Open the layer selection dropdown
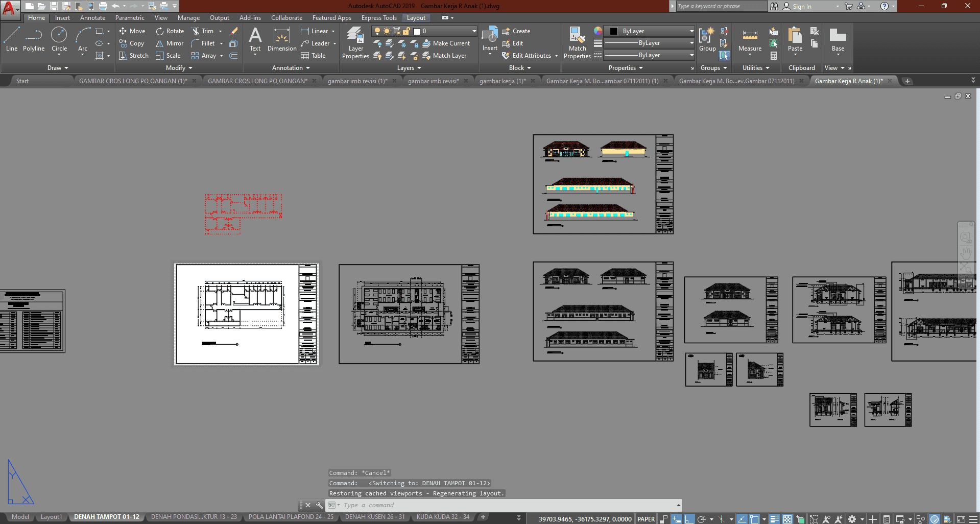This screenshot has height=524, width=980. pyautogui.click(x=474, y=31)
